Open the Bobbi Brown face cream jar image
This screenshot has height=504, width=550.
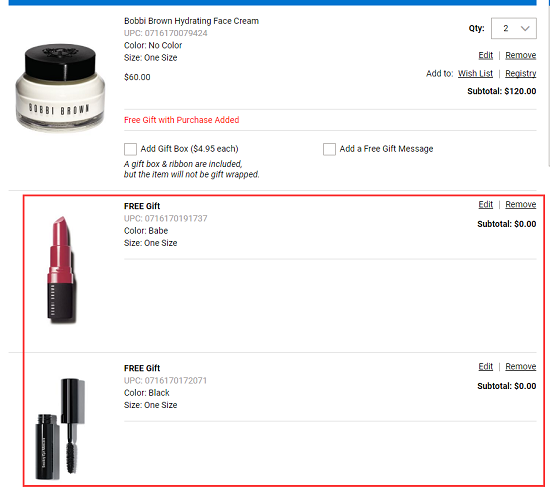coord(60,88)
